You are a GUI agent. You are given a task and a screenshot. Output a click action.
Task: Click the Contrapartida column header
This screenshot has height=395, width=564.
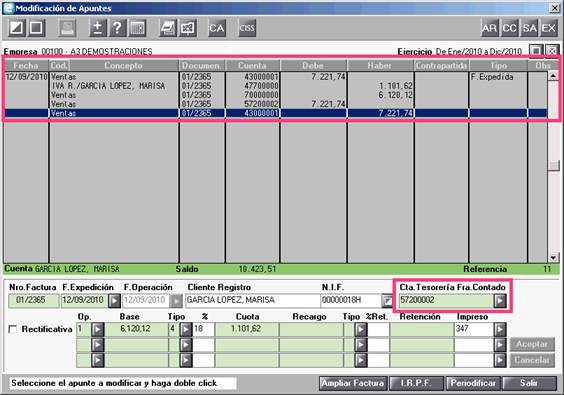[441, 65]
